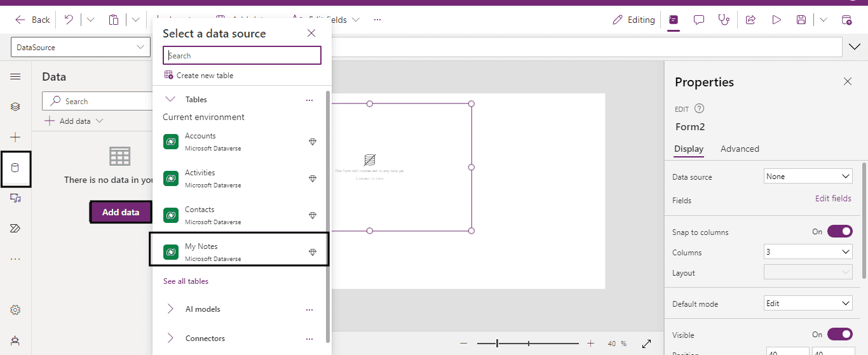868x355 pixels.
Task: Open the Comments icon in top bar
Action: point(699,20)
